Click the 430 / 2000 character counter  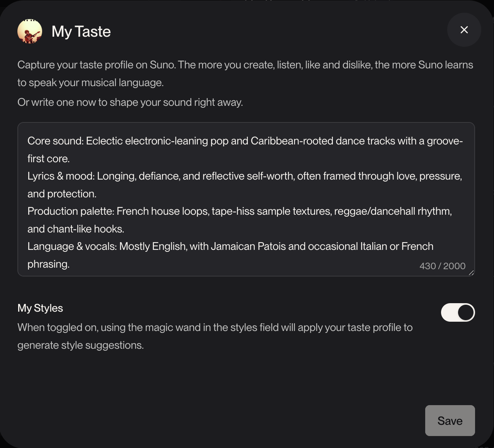pos(442,266)
